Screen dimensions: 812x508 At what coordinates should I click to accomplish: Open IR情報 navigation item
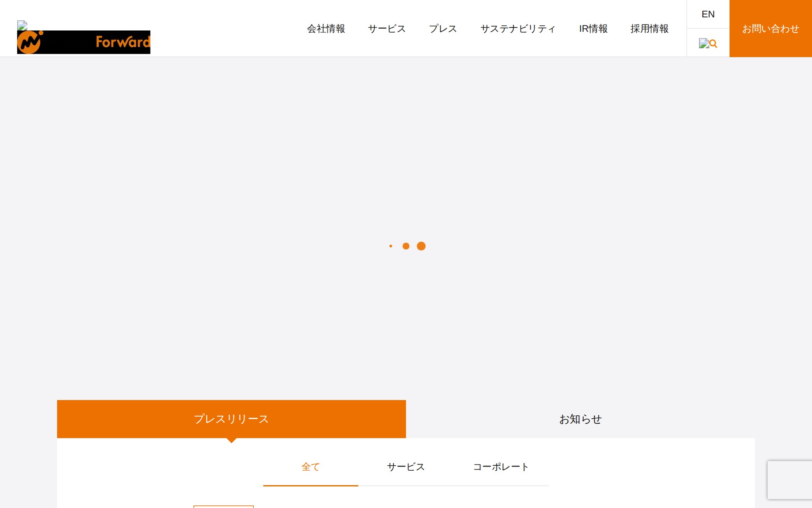pyautogui.click(x=593, y=29)
